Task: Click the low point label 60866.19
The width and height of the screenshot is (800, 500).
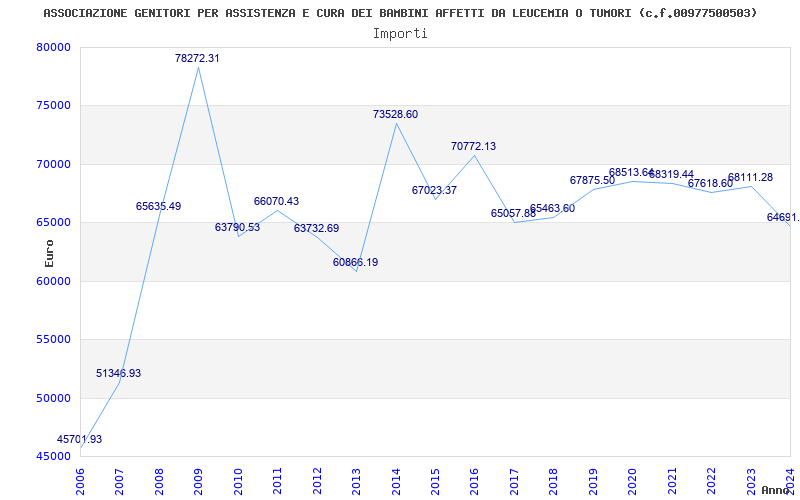Action: [x=356, y=262]
